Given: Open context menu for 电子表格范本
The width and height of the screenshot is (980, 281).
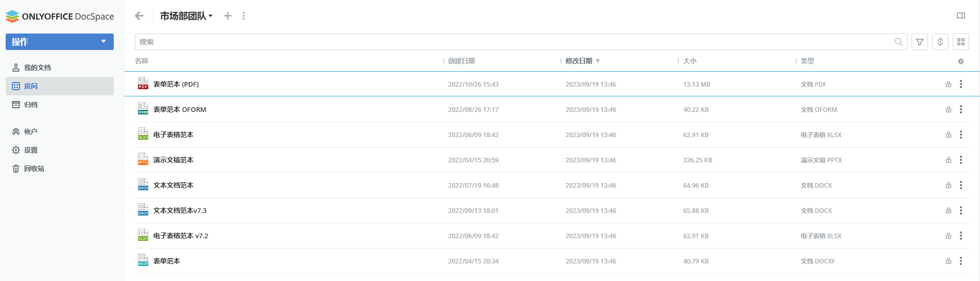Looking at the screenshot, I should tap(960, 135).
